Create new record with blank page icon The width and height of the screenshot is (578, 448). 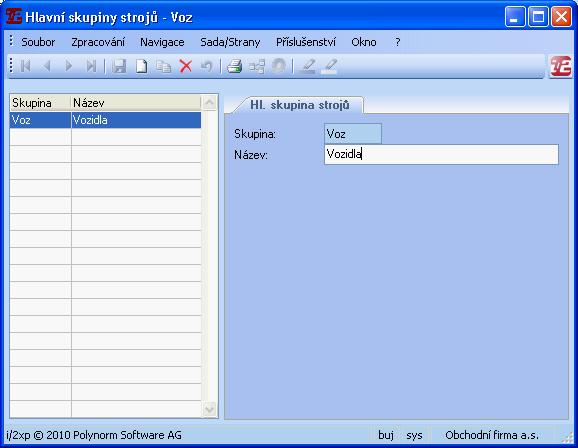point(142,66)
